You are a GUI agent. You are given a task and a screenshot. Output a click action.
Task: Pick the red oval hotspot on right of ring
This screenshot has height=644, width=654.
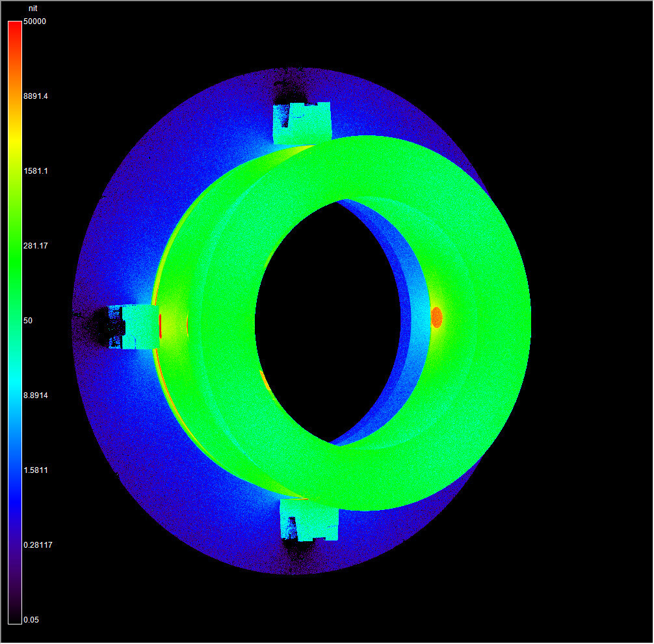point(437,317)
